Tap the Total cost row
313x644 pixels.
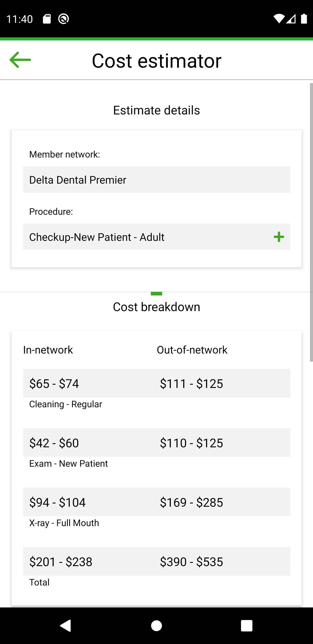tap(156, 562)
